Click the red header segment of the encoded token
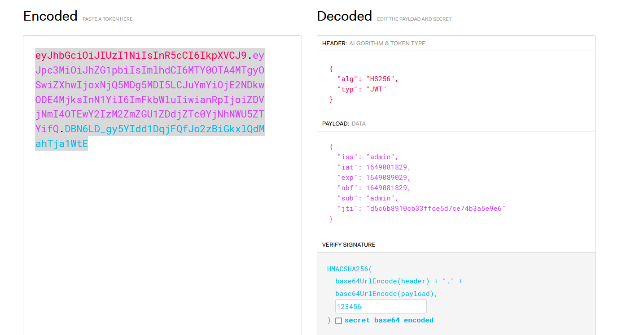The height and width of the screenshot is (335, 644). pyautogui.click(x=141, y=56)
